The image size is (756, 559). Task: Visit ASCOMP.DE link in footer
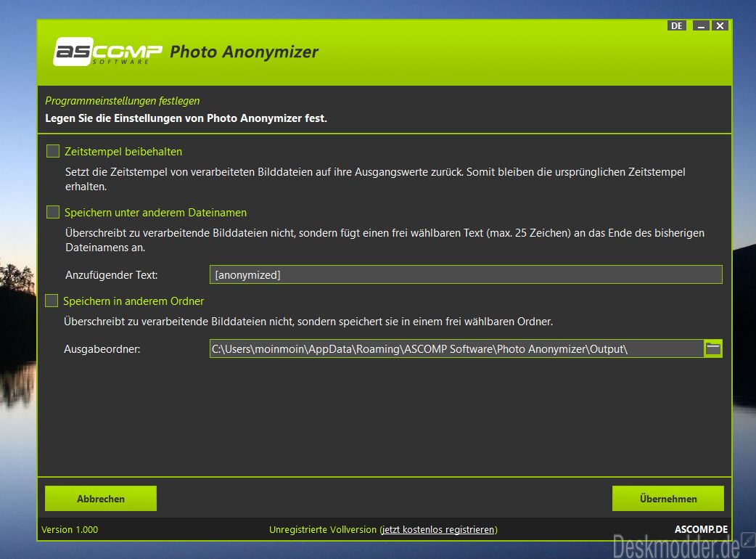coord(701,529)
